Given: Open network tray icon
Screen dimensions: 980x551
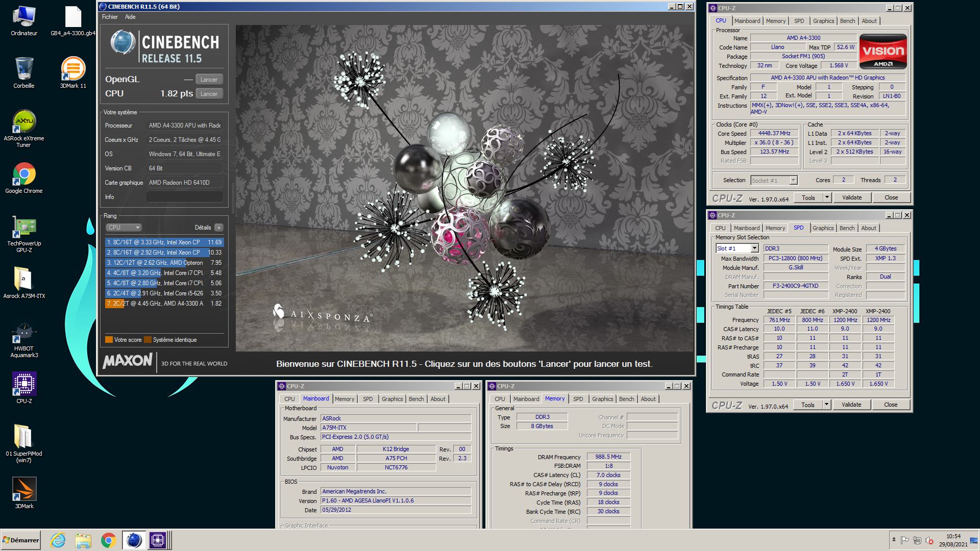Looking at the screenshot, I should 917,540.
